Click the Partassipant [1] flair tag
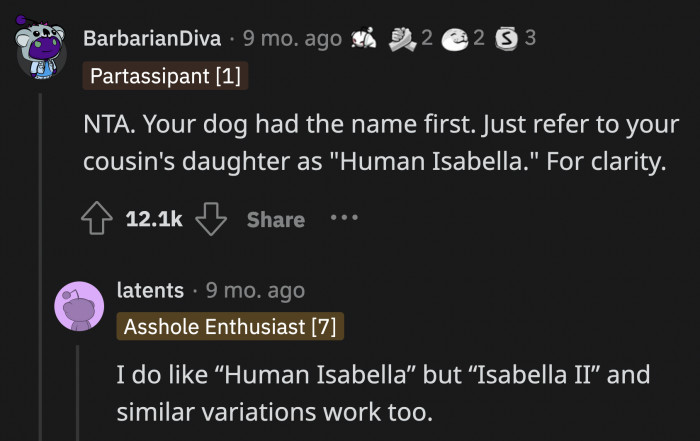This screenshot has height=441, width=700. click(165, 75)
